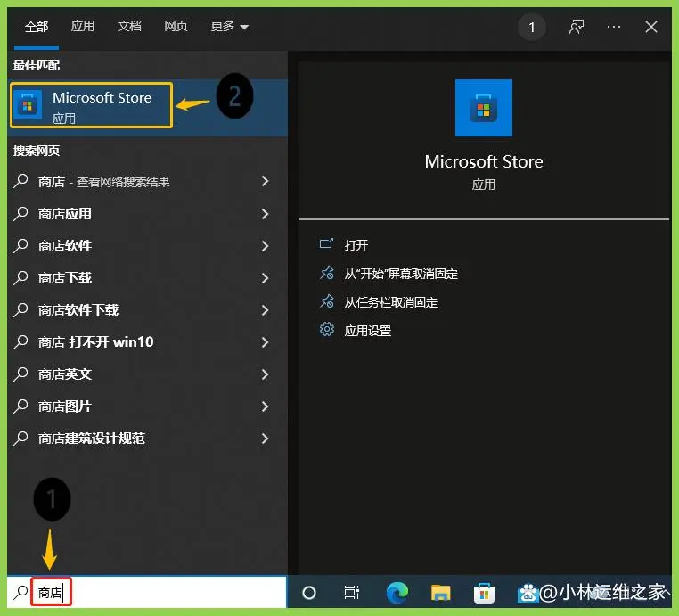Open 应用设置 for Microsoft Store
The image size is (679, 616).
pos(368,331)
